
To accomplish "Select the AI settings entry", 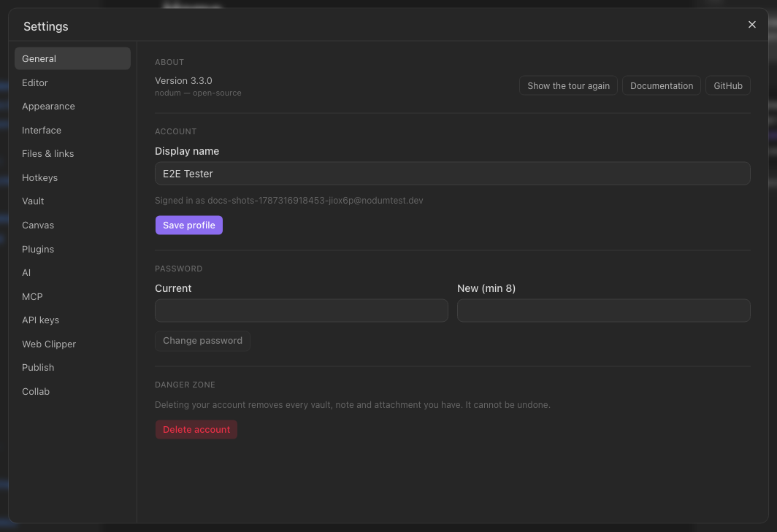I will coord(72,272).
